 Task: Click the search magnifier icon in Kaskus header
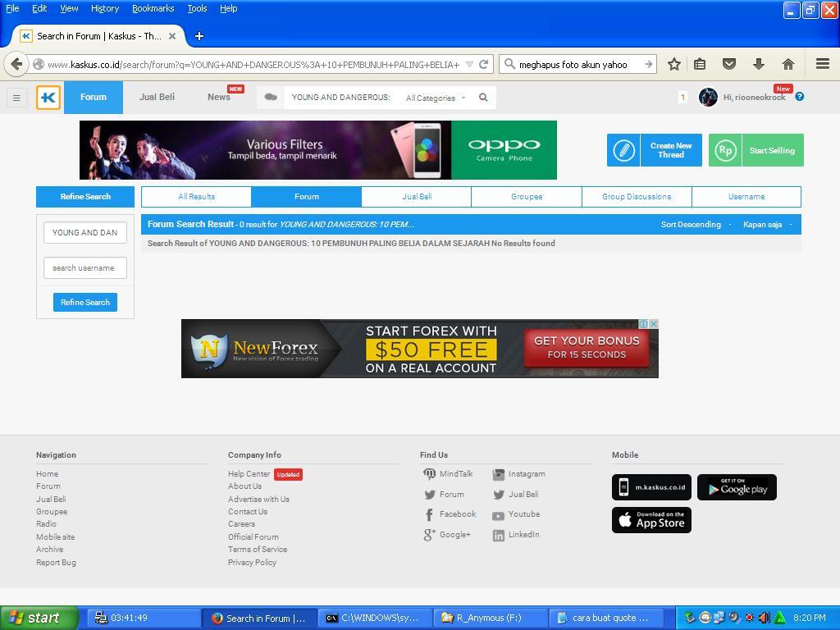click(483, 98)
